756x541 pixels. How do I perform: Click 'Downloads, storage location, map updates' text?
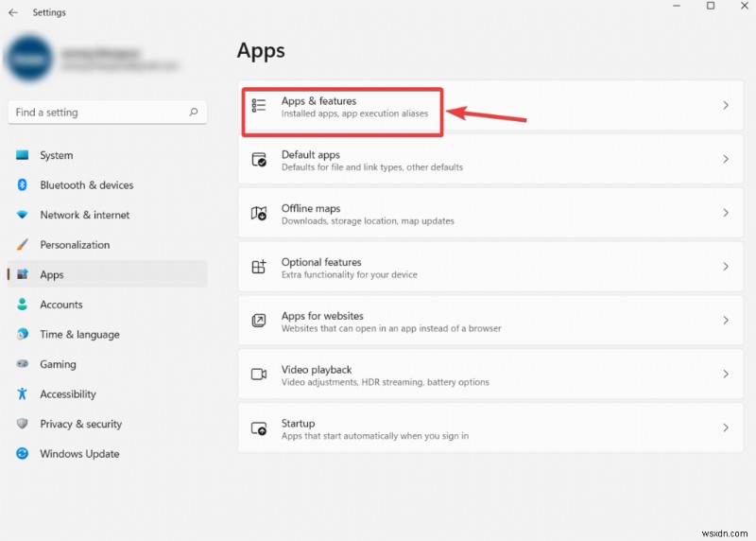pyautogui.click(x=368, y=221)
